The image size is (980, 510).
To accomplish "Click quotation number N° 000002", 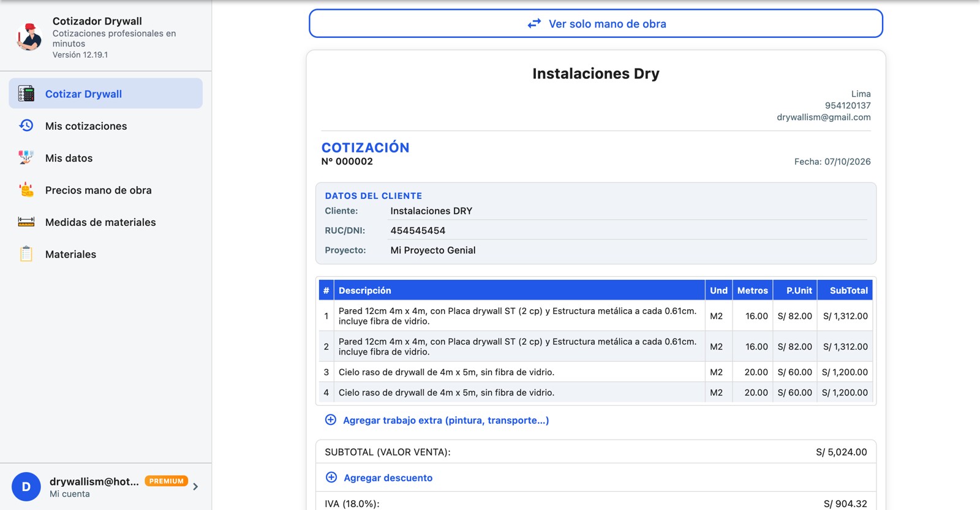I will (347, 162).
